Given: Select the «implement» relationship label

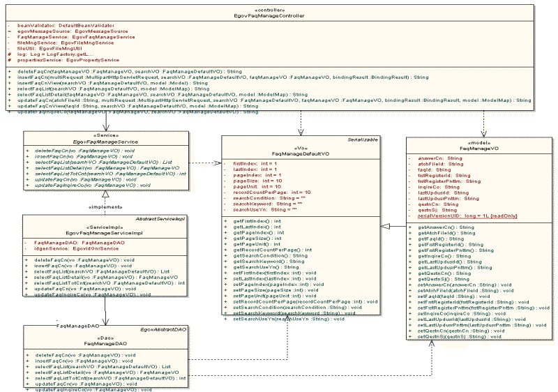Looking at the screenshot, I should coord(105,207).
